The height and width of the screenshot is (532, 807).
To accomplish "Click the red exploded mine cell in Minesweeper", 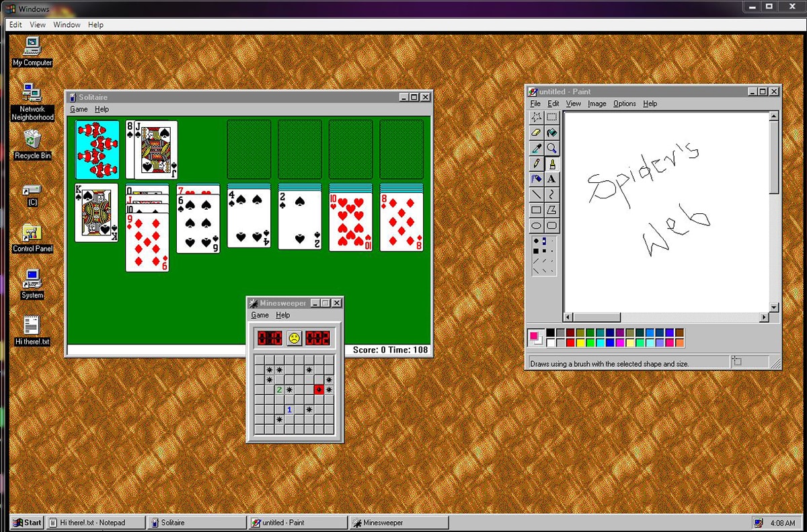I will 319,389.
